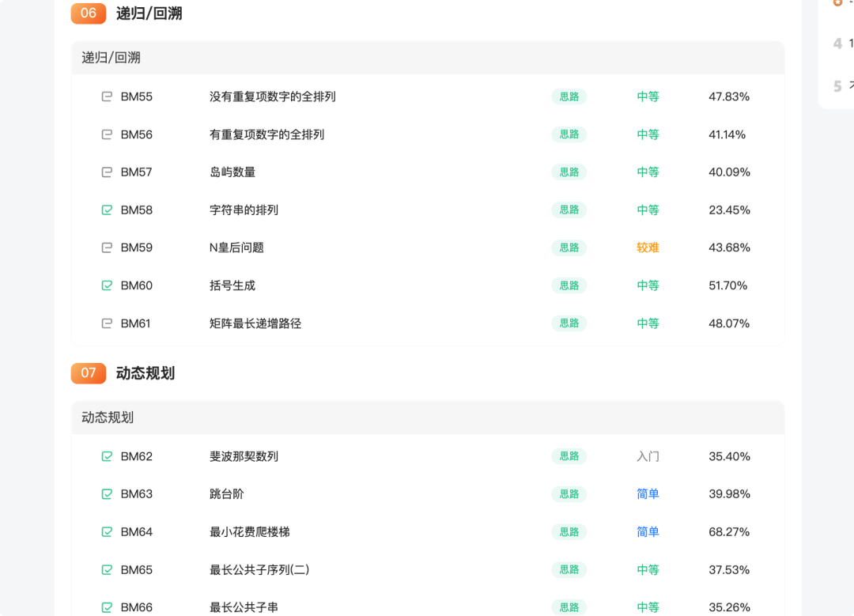Click the solved icon beside BM66 最长公共子串
Image resolution: width=854 pixels, height=616 pixels.
[107, 607]
